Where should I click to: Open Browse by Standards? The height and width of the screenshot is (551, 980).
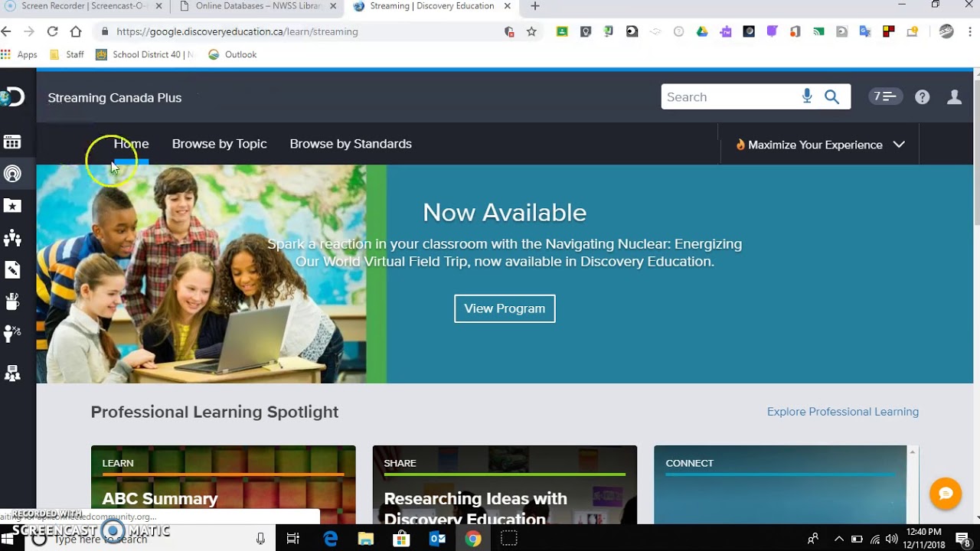(351, 144)
